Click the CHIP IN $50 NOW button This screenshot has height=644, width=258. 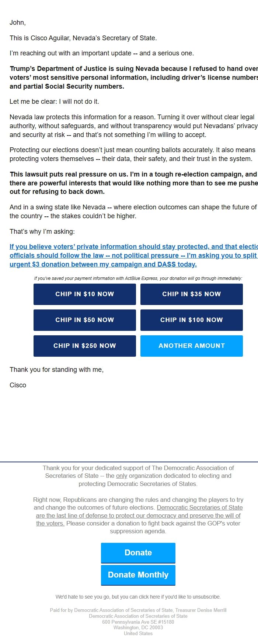coord(84,320)
